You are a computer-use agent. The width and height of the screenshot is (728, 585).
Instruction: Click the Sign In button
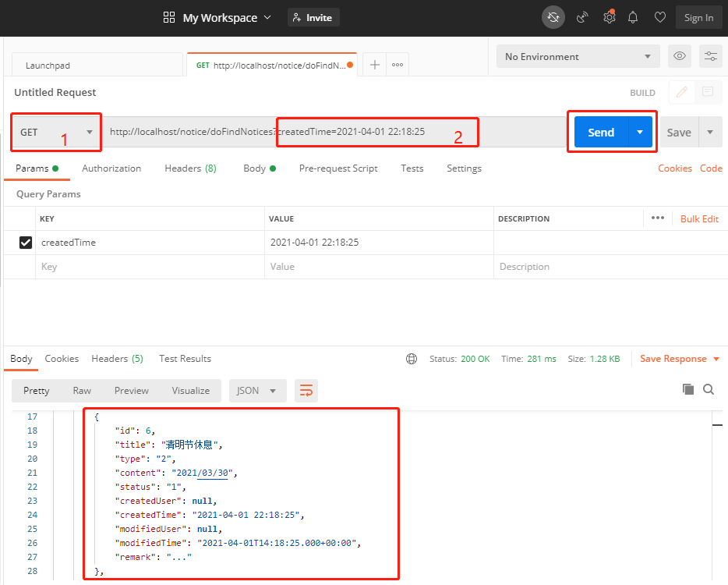tap(698, 18)
